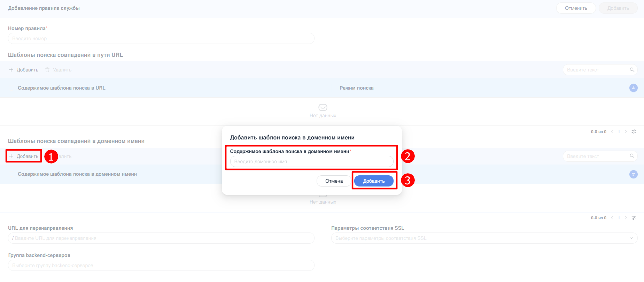
Task: Click pagination settings icon under domain name table
Action: coord(634,218)
